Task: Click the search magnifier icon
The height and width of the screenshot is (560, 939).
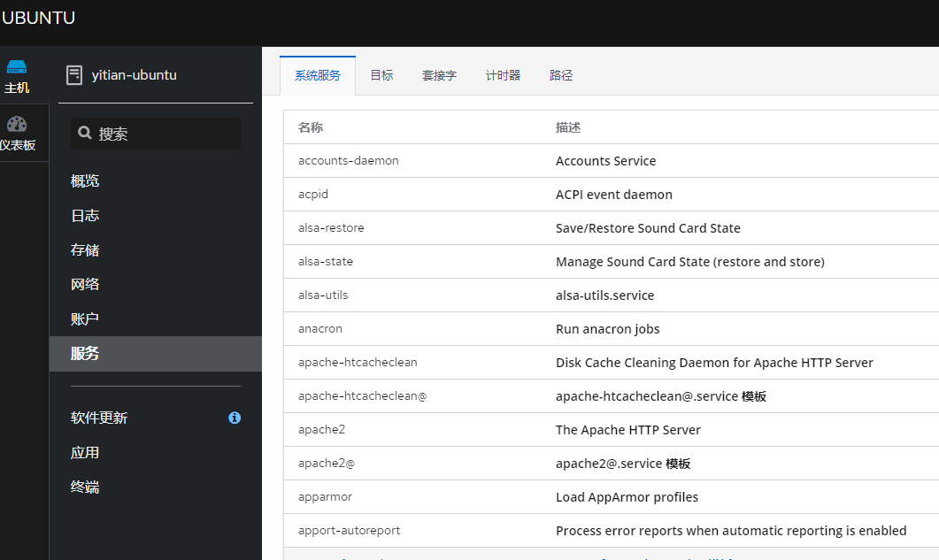Action: pyautogui.click(x=85, y=134)
